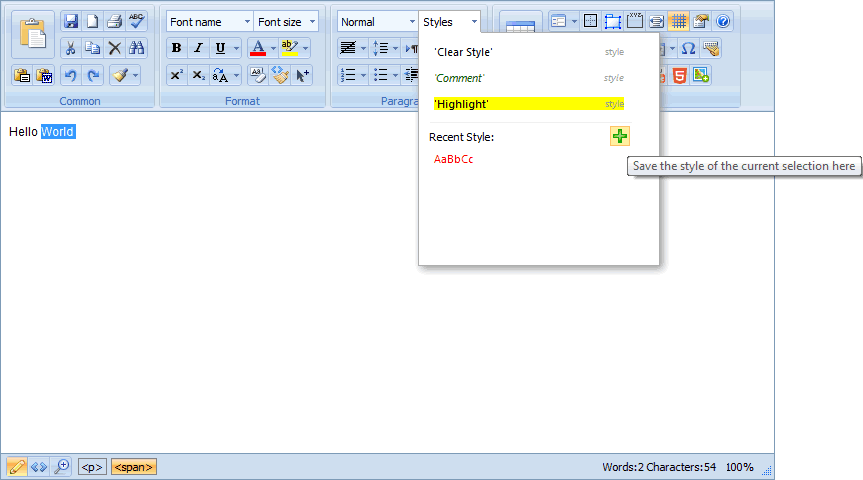863x480 pixels.
Task: Choose the 'Highlight' style entry
Action: [x=528, y=104]
